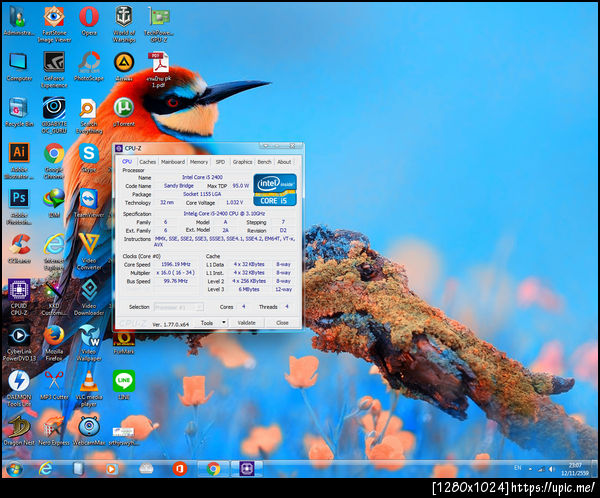Image resolution: width=600 pixels, height=498 pixels.
Task: Open the processor Selection dropdown
Action: pos(178,307)
